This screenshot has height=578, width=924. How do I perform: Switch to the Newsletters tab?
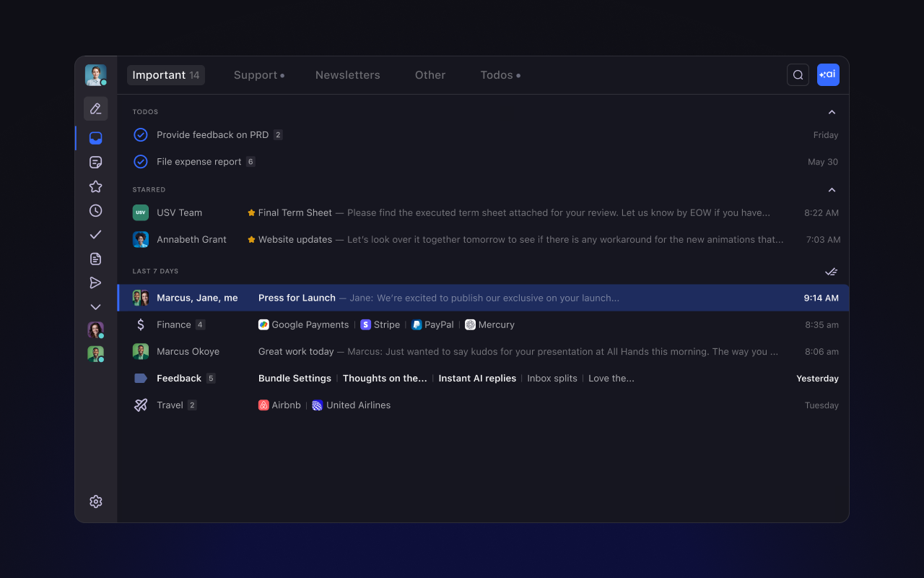pyautogui.click(x=347, y=74)
